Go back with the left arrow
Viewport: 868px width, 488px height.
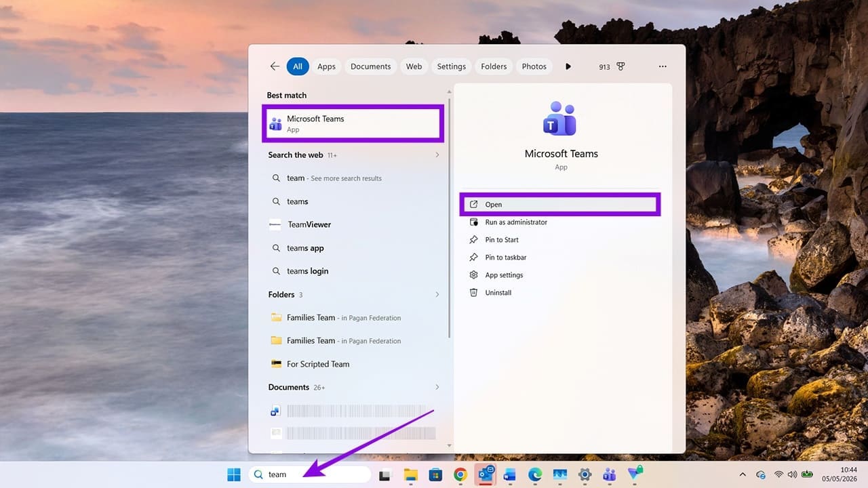(x=275, y=66)
